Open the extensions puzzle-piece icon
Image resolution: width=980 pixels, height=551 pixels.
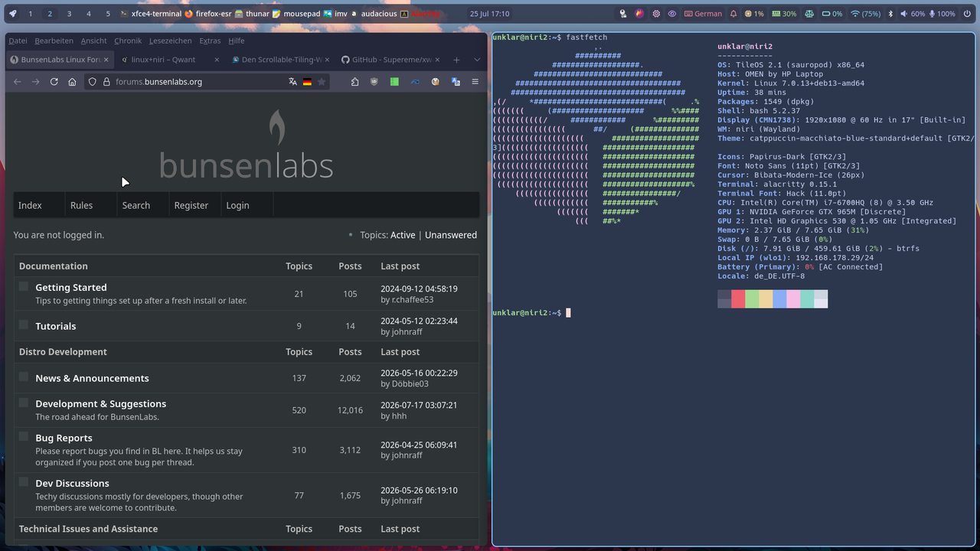coord(355,82)
